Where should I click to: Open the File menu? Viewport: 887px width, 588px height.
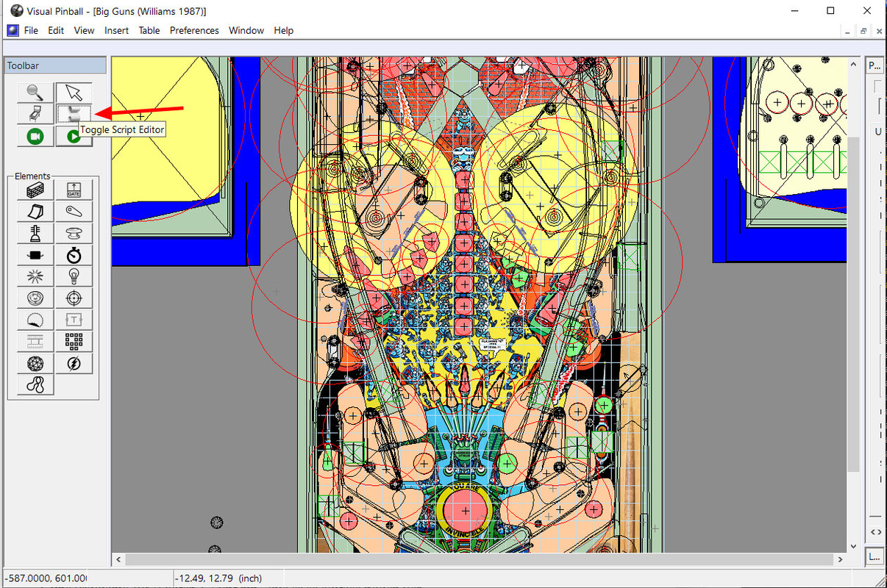click(31, 30)
